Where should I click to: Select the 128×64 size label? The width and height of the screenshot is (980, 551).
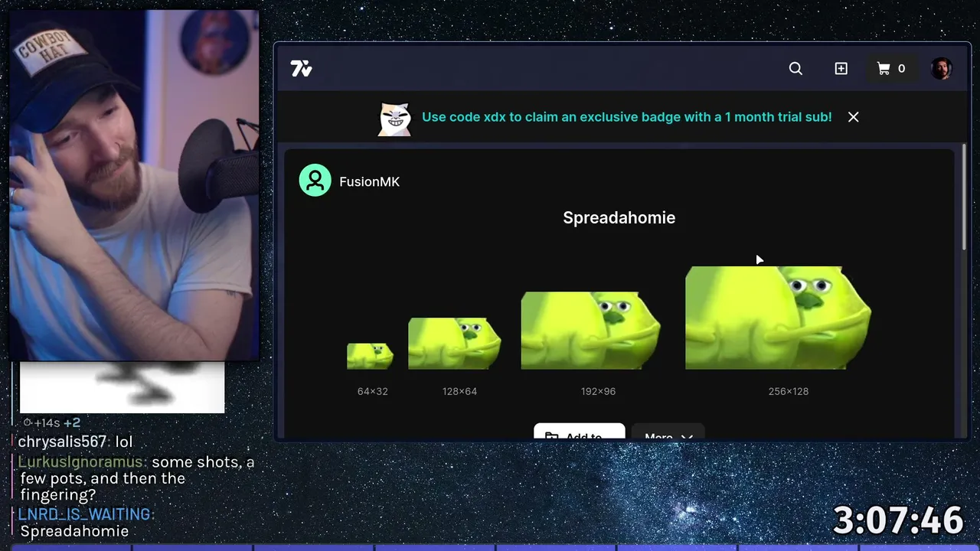[x=459, y=391]
